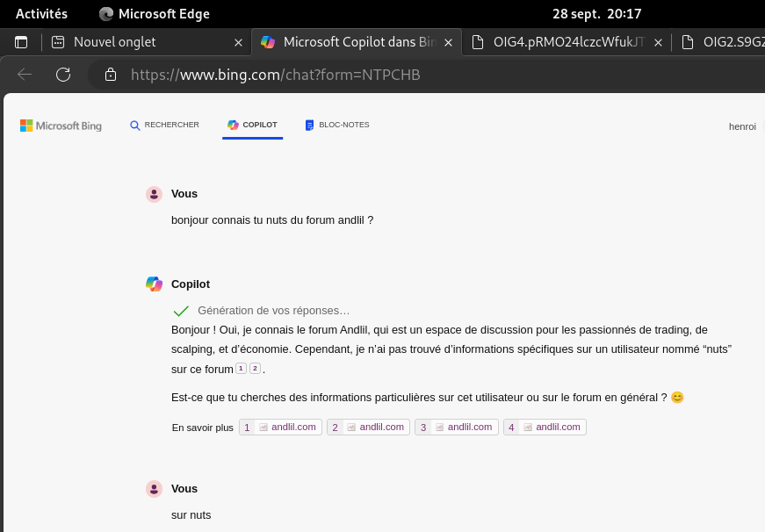Open the OIG2.S9GZ tab
This screenshot has width=765, height=532.
pos(725,42)
